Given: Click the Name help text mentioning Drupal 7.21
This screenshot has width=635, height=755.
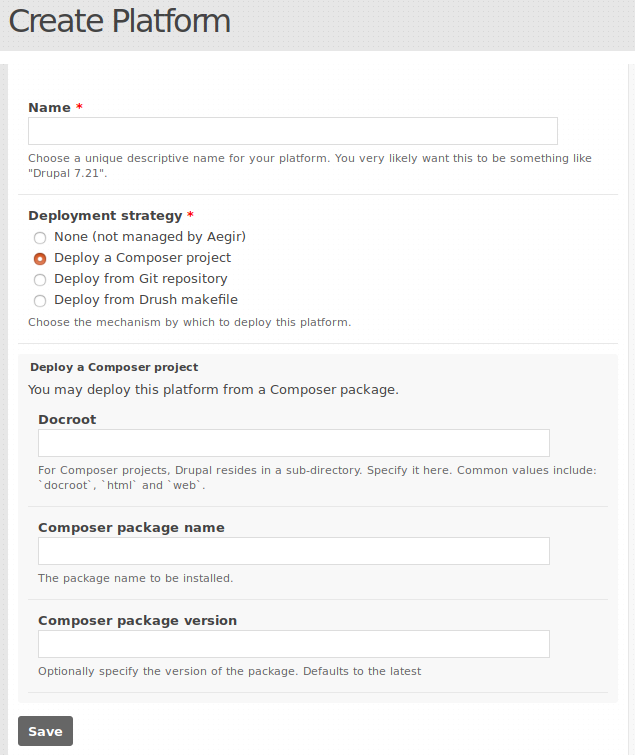Looking at the screenshot, I should tap(309, 165).
